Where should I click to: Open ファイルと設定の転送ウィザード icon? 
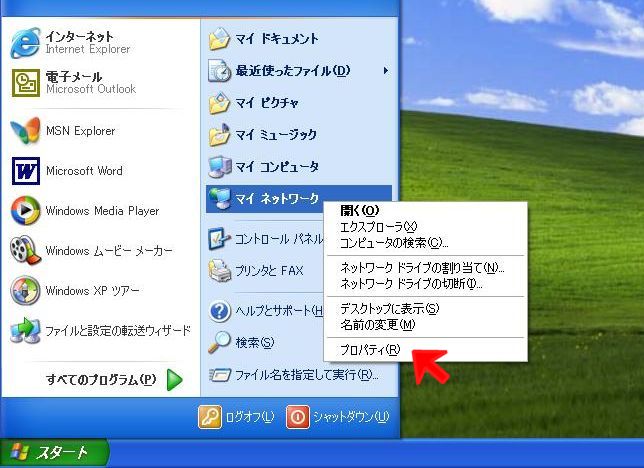tap(25, 330)
